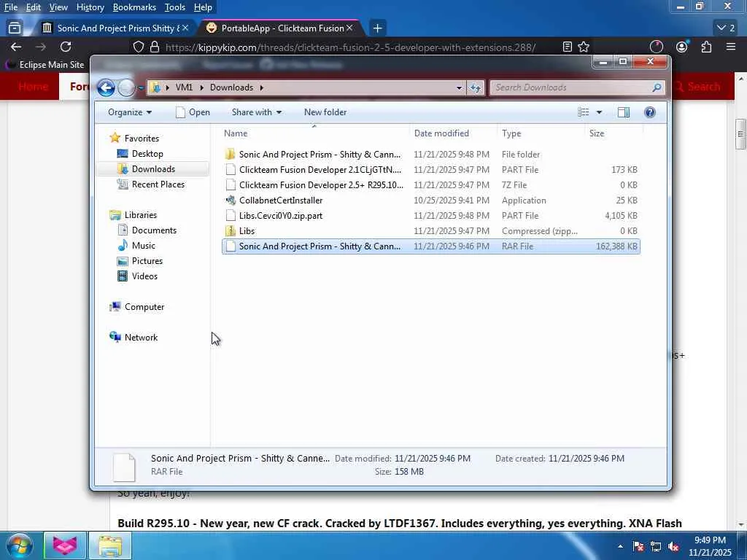Viewport: 747px width, 560px height.
Task: Select Favorites in navigation pane
Action: coord(142,138)
